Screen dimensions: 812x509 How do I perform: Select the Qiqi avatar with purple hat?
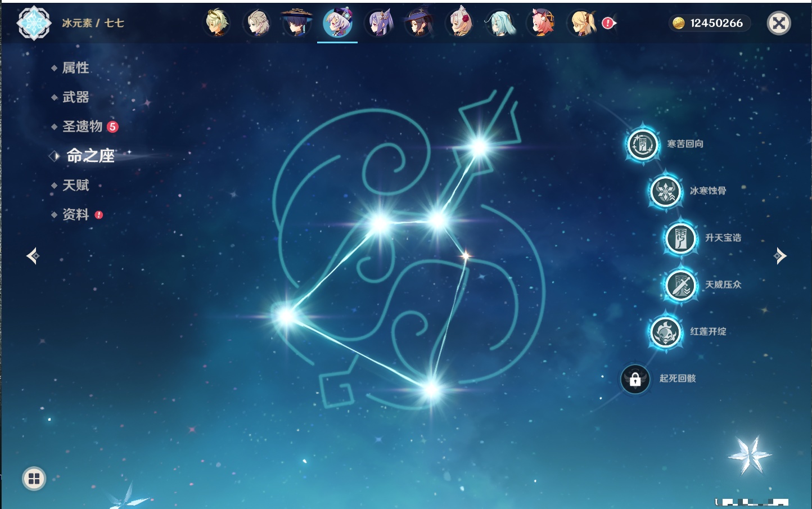(x=337, y=22)
